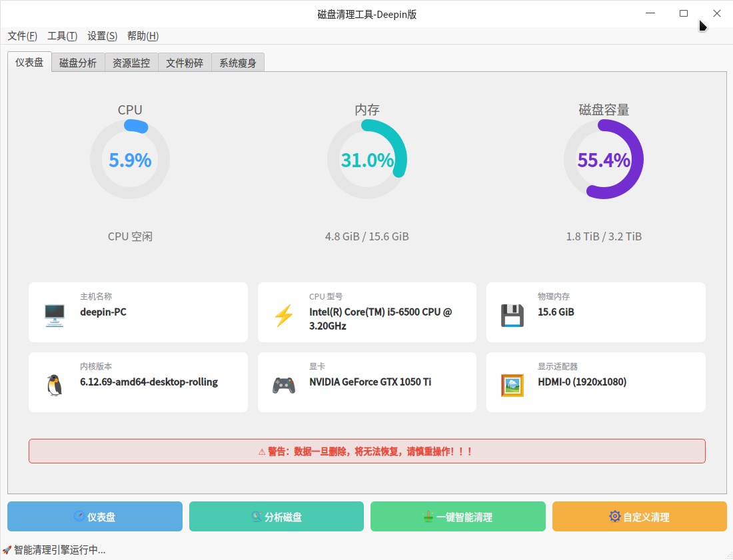
Task: Click the gamepad icon beside 显卡
Action: tap(284, 386)
